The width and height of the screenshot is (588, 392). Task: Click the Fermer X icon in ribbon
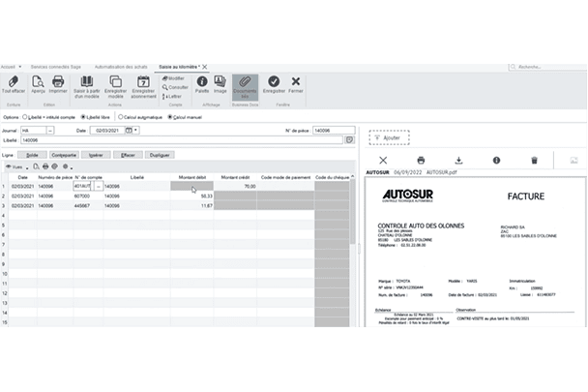tap(296, 81)
